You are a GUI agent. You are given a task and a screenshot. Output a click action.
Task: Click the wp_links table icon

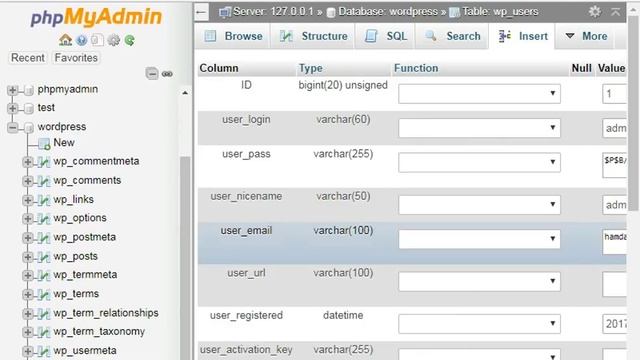[44, 200]
